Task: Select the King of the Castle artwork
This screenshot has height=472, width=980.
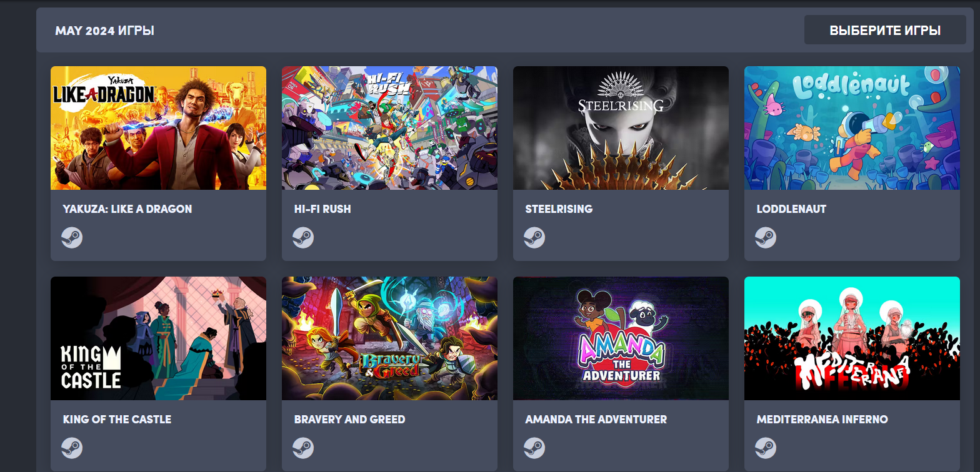Action: click(x=158, y=338)
